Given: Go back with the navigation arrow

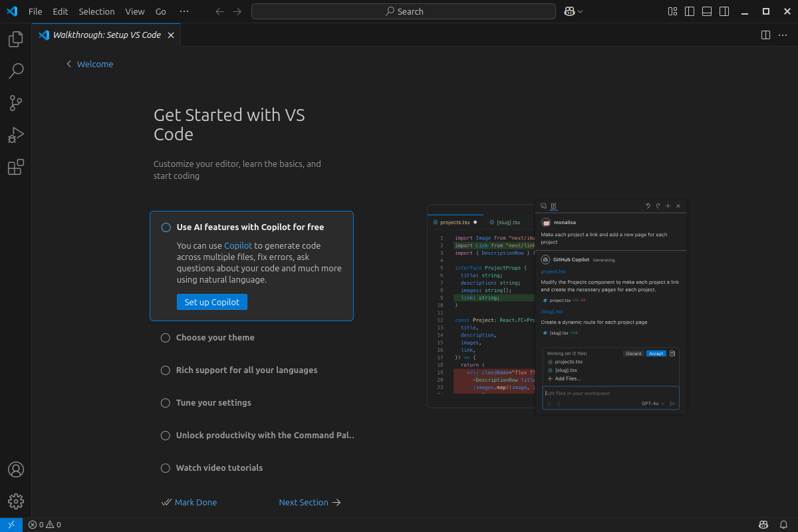Looking at the screenshot, I should [x=220, y=11].
